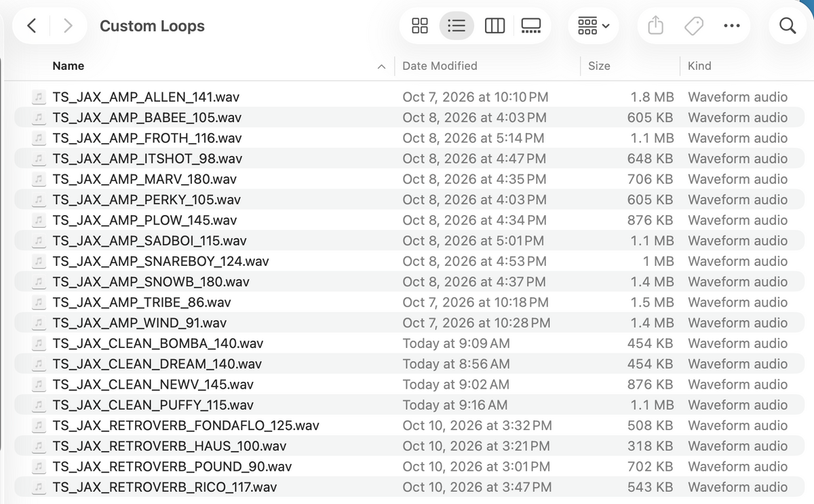
Task: Click audio file icon for TS_JAX_AMP_PERKY_105.wav
Action: pos(39,199)
